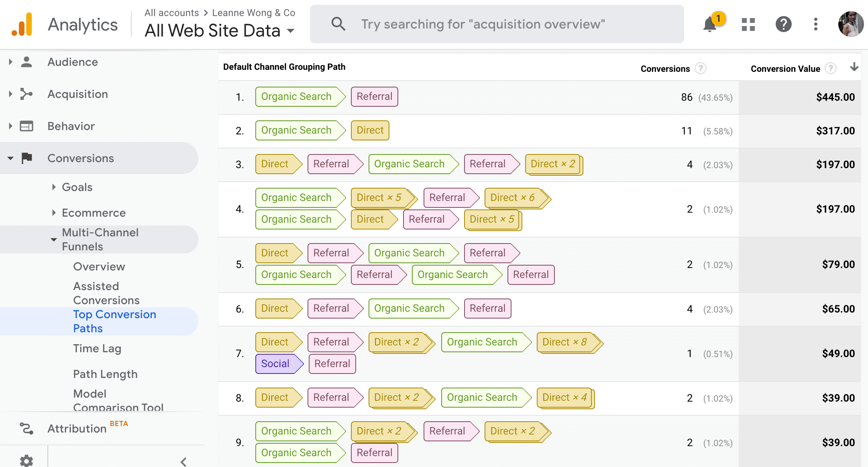Click the Attribution beta icon
This screenshot has width=868, height=467.
pos(26,428)
